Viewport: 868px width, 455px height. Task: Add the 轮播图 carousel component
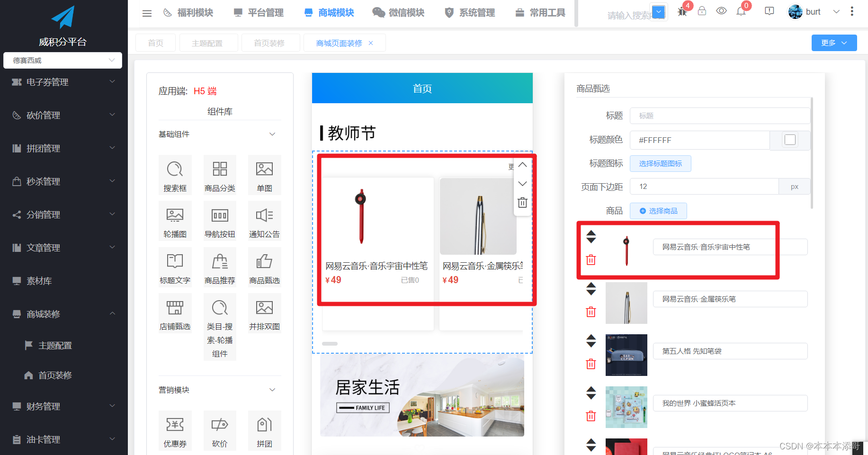(175, 221)
